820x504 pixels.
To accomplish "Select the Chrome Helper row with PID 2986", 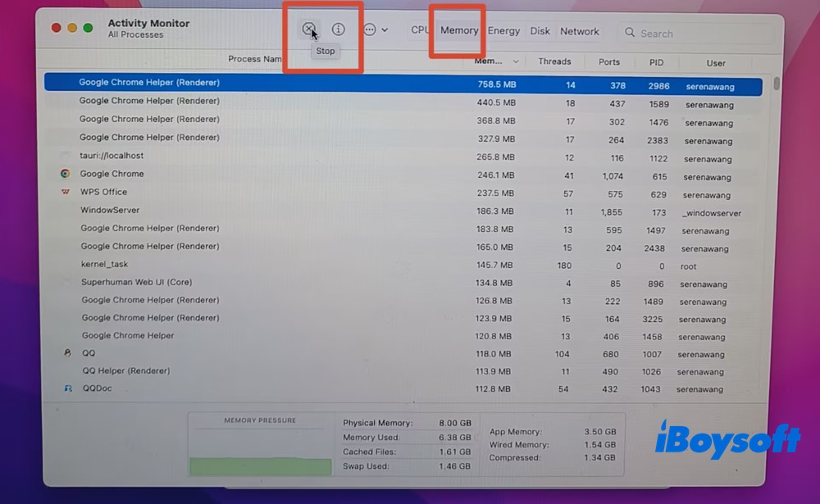I will (403, 84).
